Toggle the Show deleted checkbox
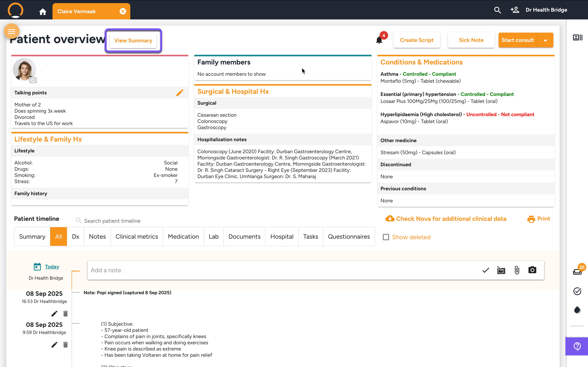 tap(386, 237)
